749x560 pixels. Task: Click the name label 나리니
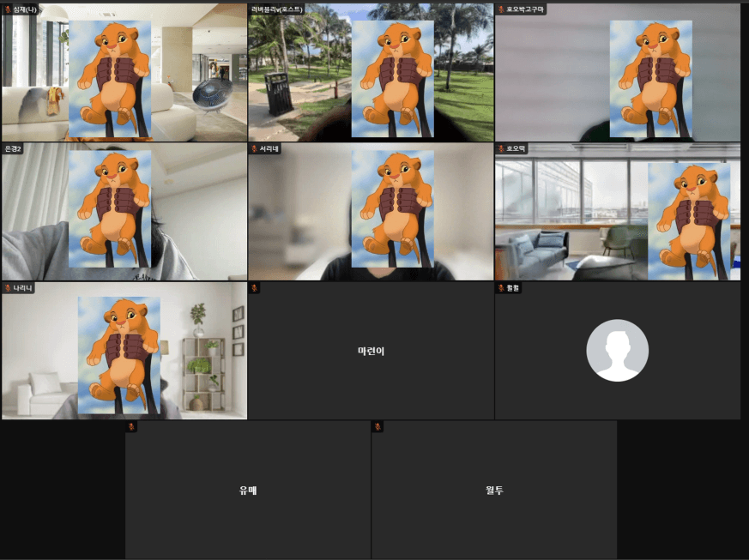pos(22,288)
